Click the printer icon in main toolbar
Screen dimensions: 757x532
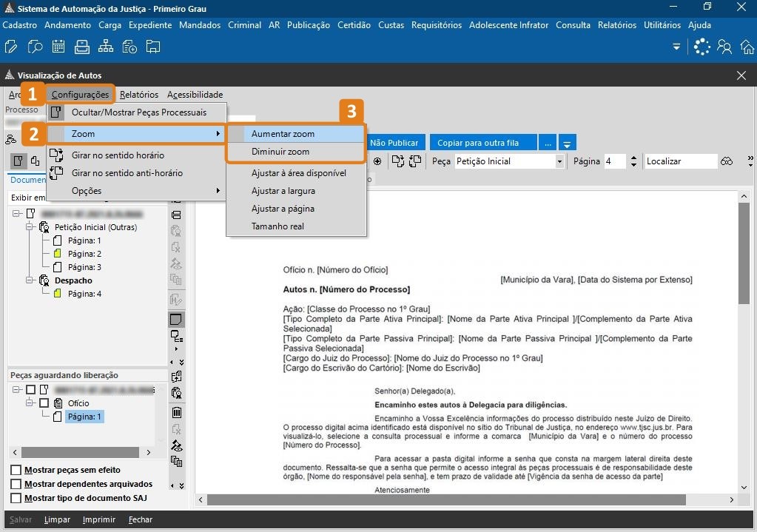82,47
